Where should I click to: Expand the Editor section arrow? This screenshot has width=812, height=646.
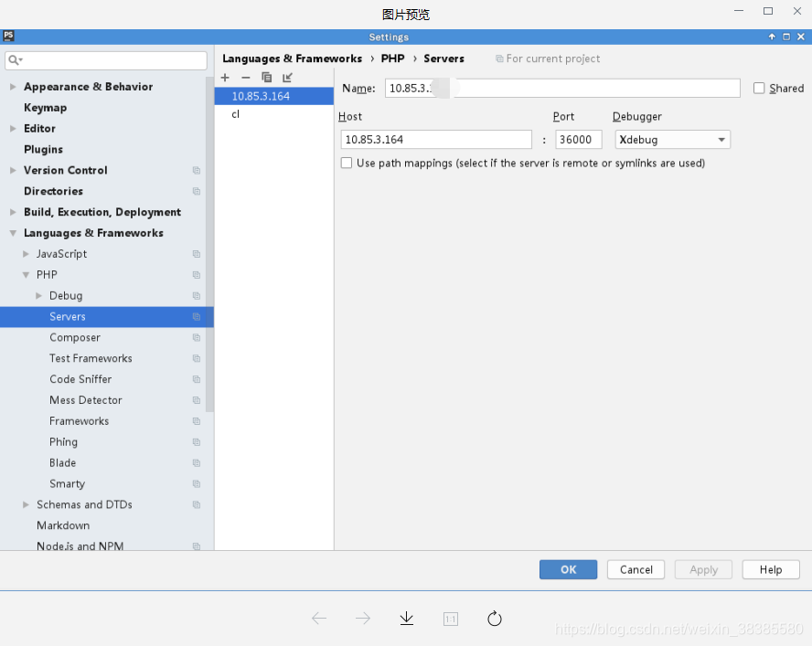(x=13, y=128)
